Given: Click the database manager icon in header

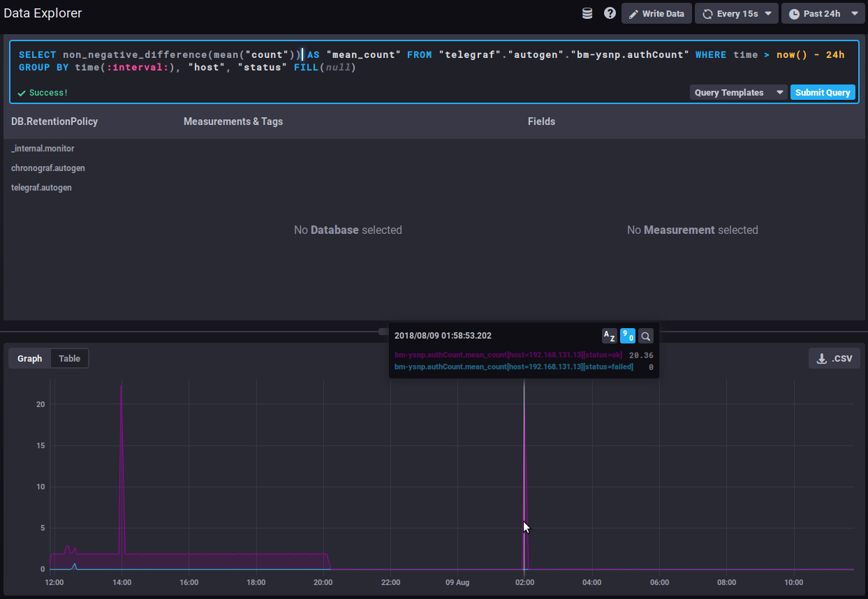Looking at the screenshot, I should (587, 13).
